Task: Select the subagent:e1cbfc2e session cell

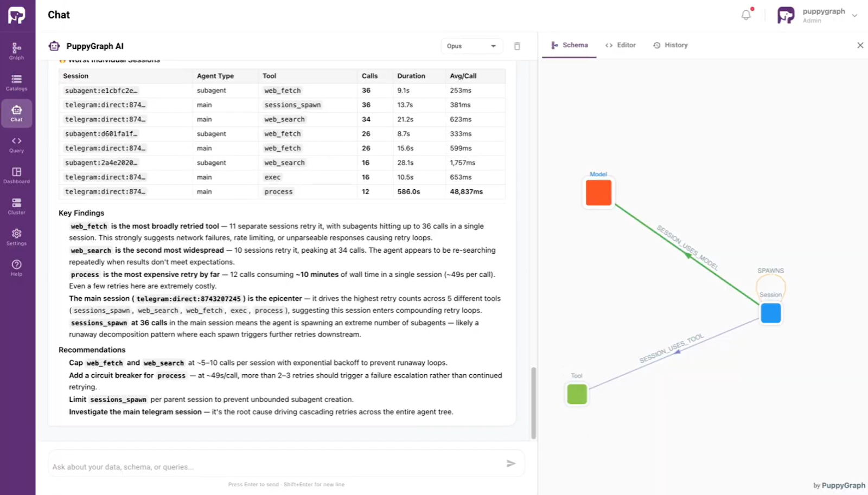Action: click(x=101, y=91)
